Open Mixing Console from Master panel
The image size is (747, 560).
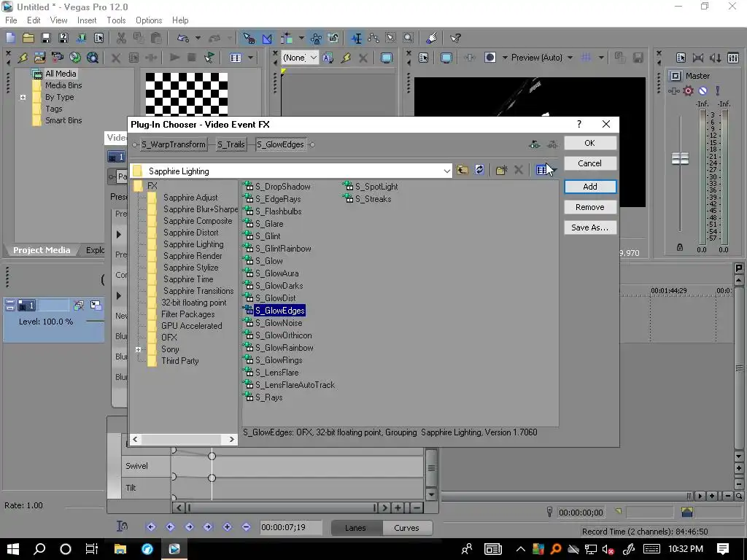tap(733, 58)
